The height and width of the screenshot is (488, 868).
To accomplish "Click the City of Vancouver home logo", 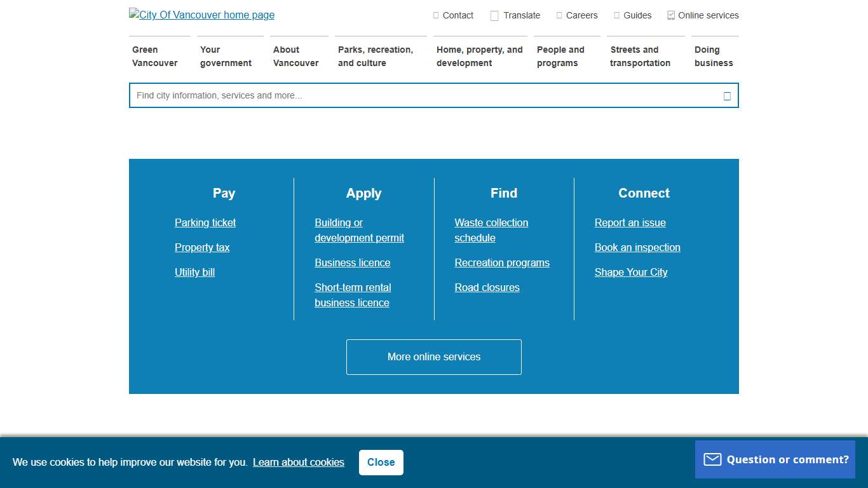I will click(201, 15).
